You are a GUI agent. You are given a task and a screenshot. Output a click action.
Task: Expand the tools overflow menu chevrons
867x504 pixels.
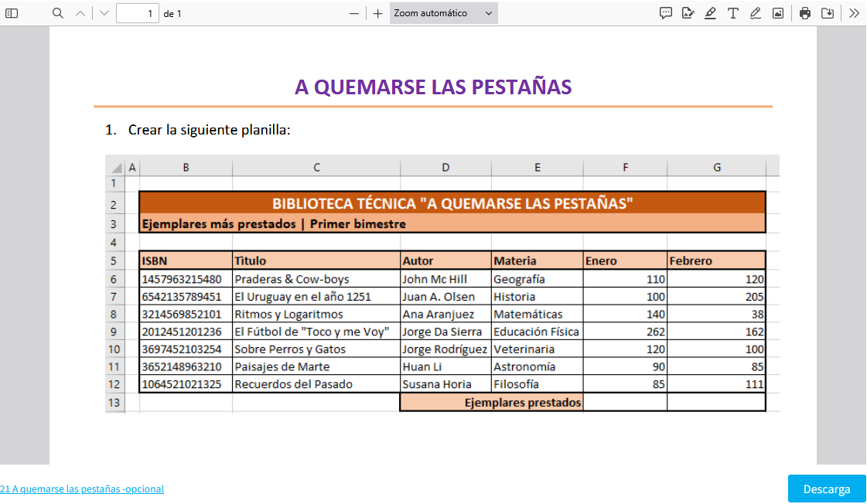[854, 13]
